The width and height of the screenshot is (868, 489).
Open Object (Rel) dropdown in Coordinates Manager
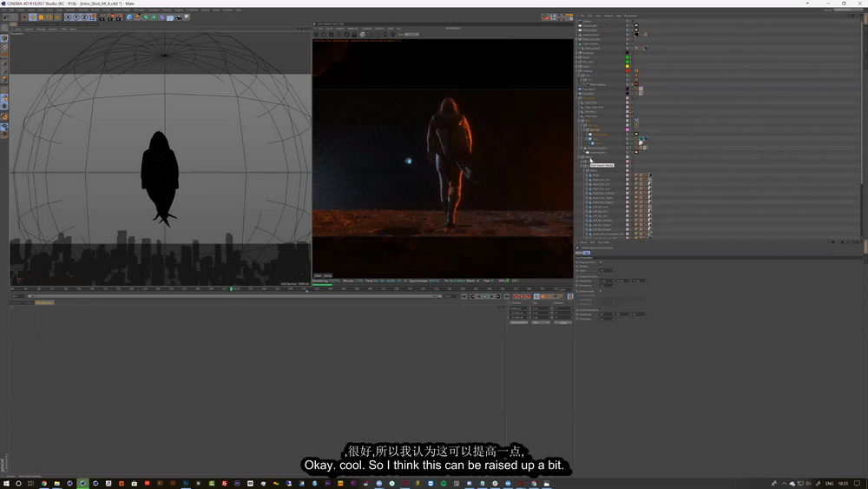point(519,322)
